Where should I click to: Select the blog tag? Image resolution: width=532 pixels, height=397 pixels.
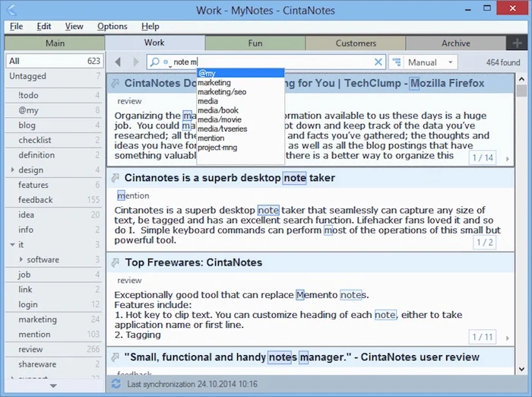point(55,125)
